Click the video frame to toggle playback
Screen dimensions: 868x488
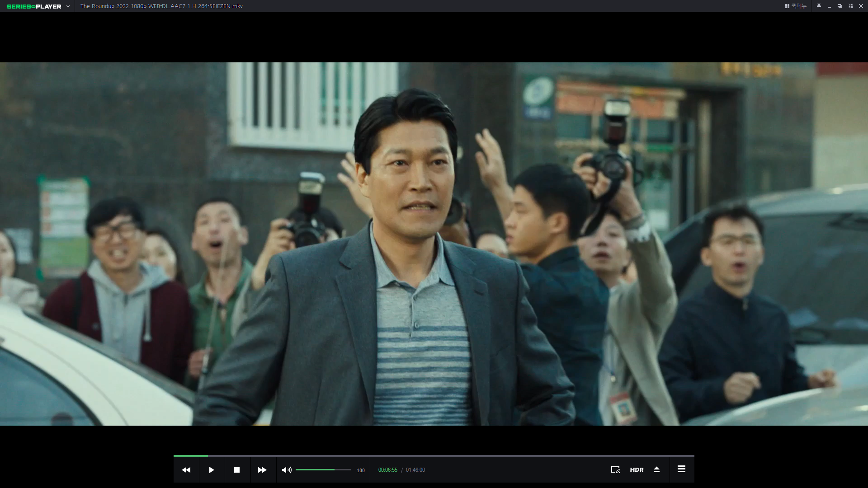[434, 244]
